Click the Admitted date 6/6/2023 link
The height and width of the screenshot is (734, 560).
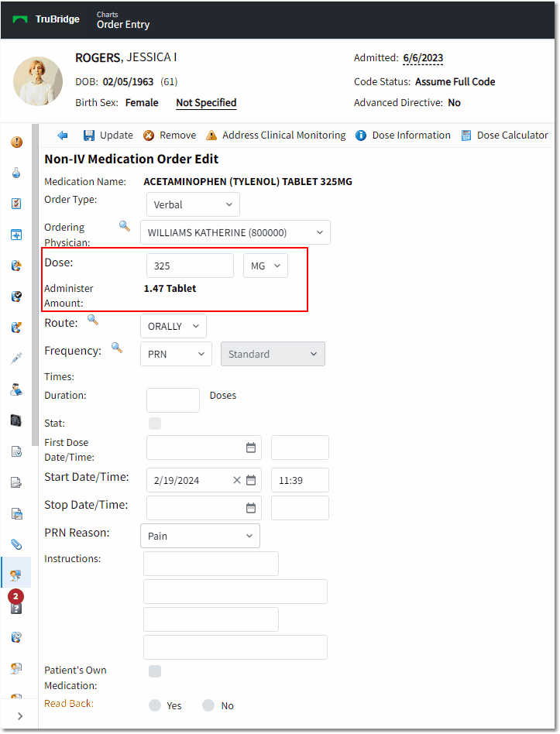coord(423,57)
